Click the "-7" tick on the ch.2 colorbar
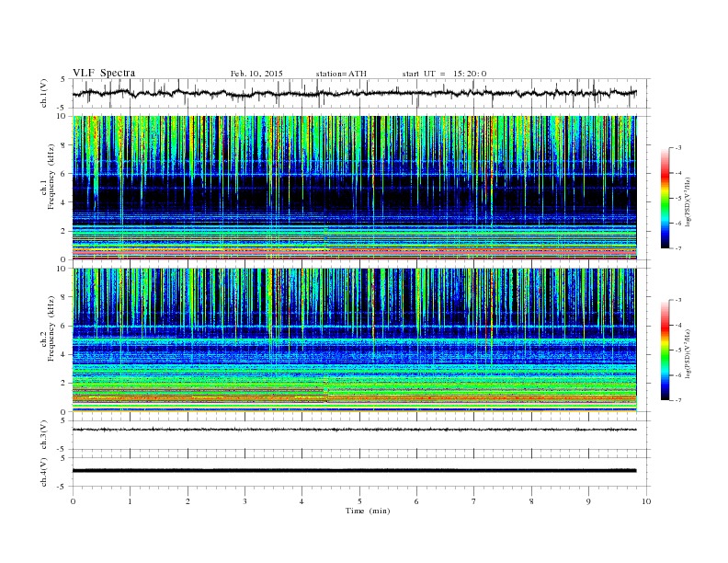 click(x=677, y=400)
